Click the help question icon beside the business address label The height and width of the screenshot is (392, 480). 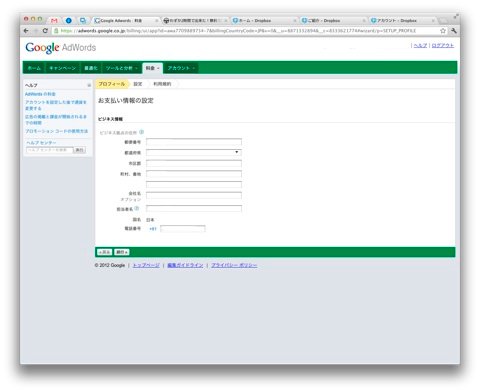coord(141,132)
